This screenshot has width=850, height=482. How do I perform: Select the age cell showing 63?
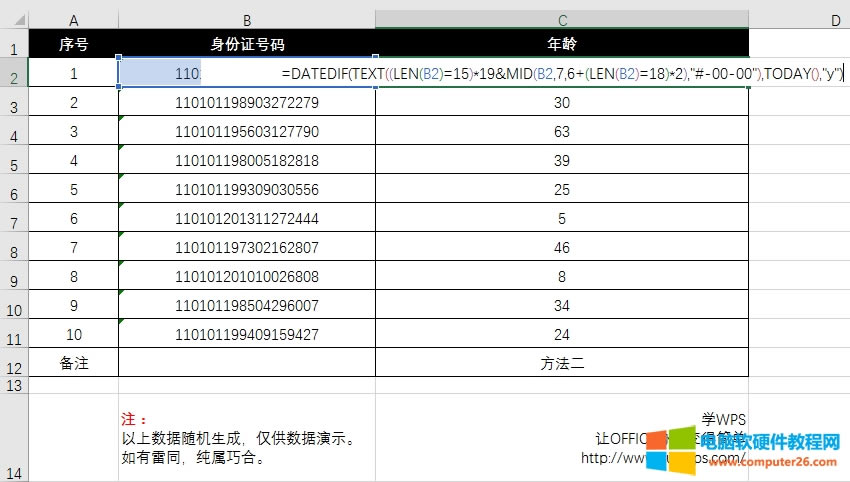562,131
